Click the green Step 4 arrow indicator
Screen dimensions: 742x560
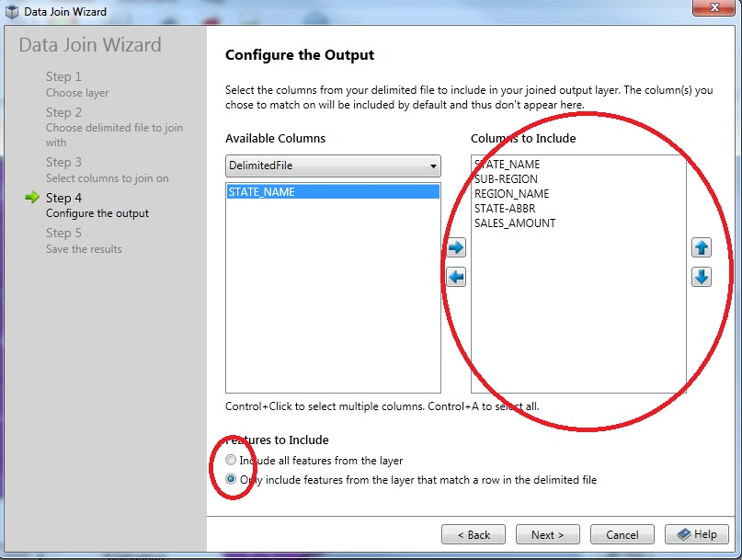click(33, 198)
